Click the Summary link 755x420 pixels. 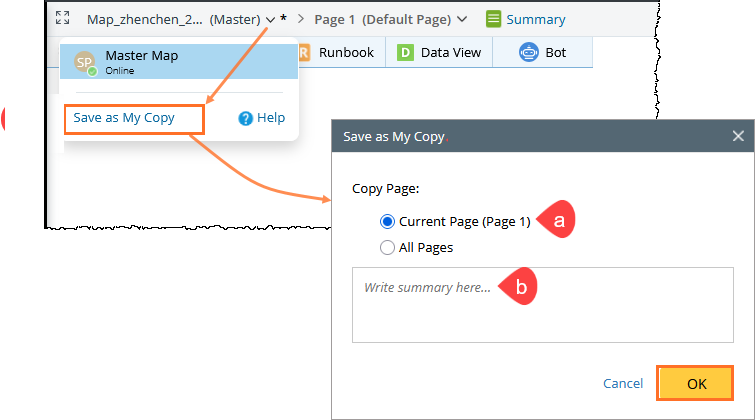point(535,19)
